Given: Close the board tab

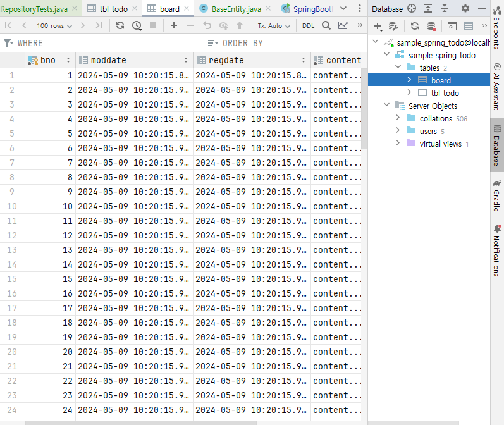Looking at the screenshot, I should (187, 9).
